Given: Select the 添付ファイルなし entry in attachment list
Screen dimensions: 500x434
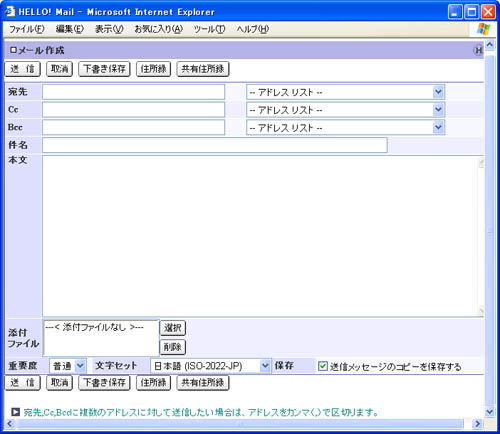Looking at the screenshot, I should coord(94,327).
